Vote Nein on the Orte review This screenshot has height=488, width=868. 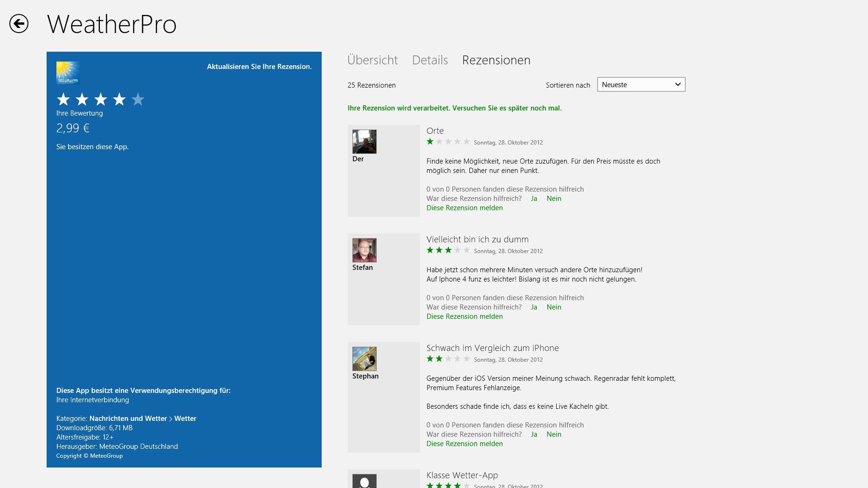coord(554,199)
